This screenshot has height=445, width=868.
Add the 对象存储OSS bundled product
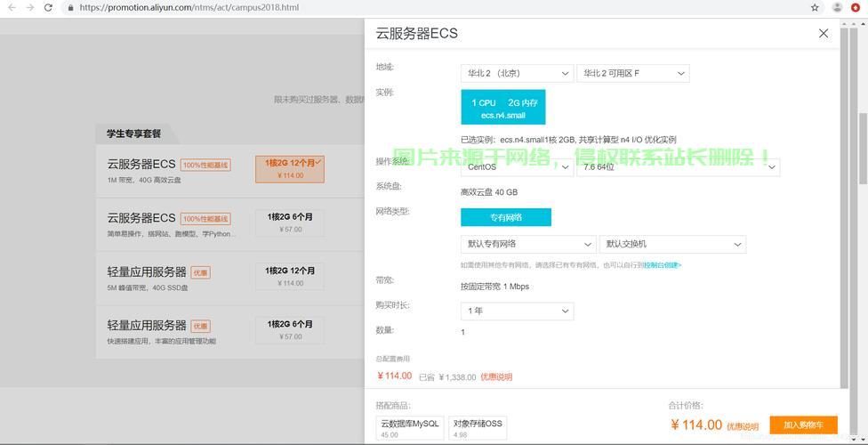(478, 428)
